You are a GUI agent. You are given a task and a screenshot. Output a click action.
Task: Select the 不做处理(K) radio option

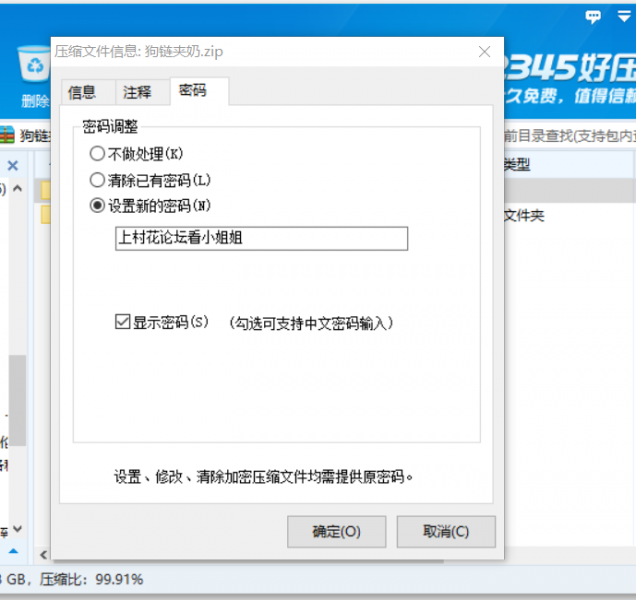tap(97, 154)
